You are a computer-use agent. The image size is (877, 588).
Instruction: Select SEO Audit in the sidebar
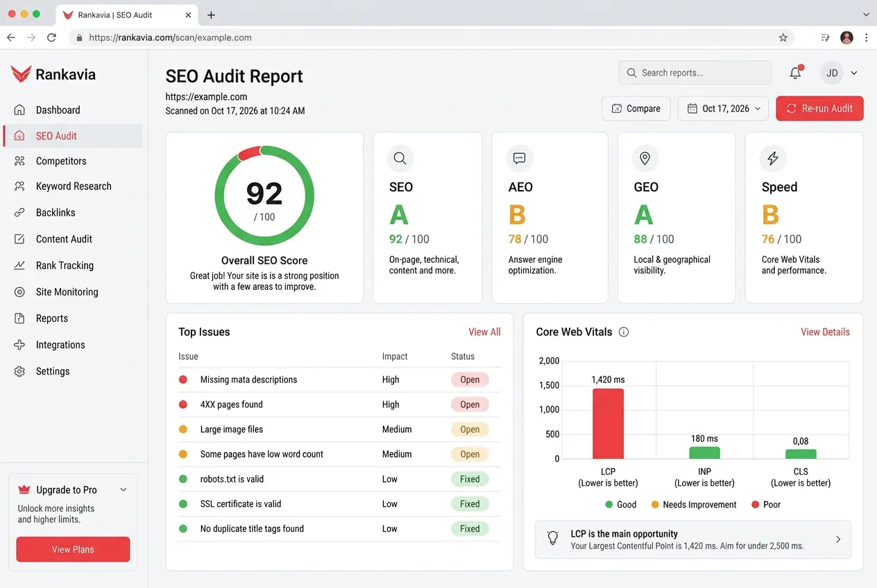point(72,136)
